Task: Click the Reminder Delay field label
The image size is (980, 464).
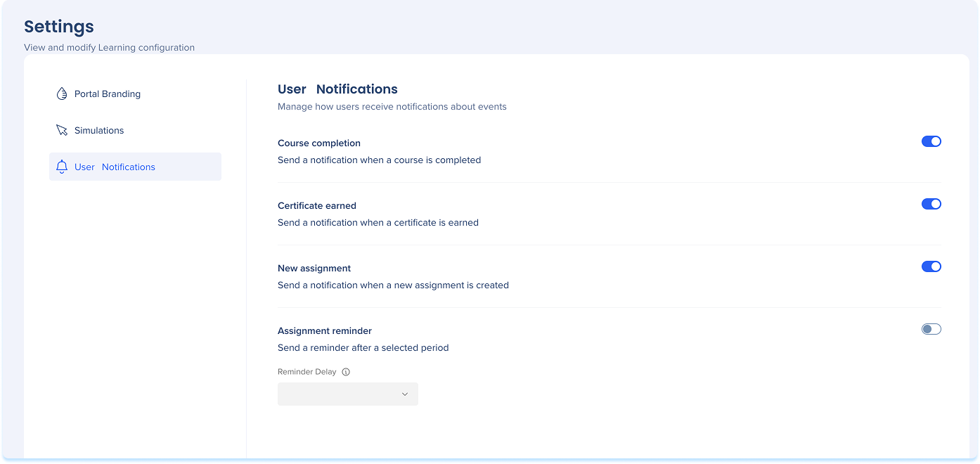Action: (x=307, y=372)
